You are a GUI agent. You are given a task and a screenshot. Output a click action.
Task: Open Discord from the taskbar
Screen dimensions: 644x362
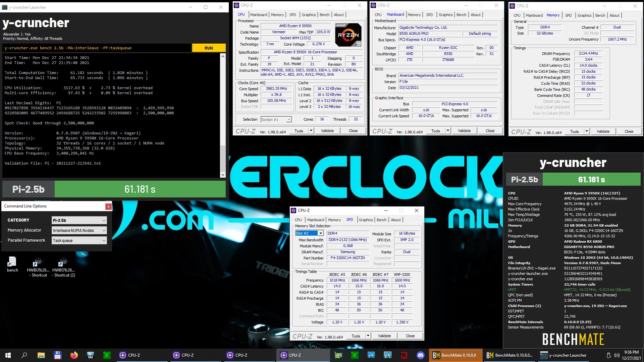420,355
